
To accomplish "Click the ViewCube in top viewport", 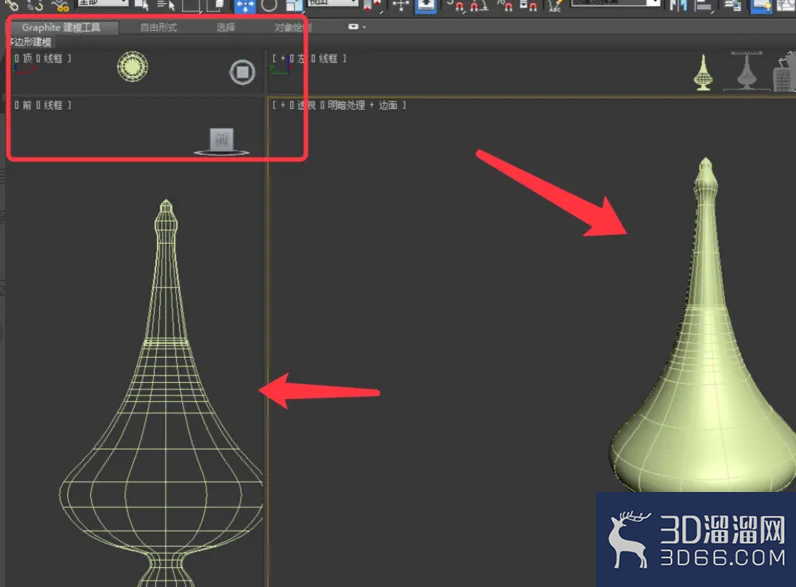I will click(242, 73).
